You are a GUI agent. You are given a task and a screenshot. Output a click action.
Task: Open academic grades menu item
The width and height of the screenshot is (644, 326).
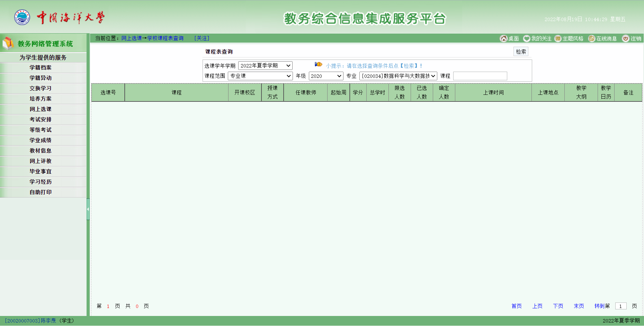[x=41, y=140]
